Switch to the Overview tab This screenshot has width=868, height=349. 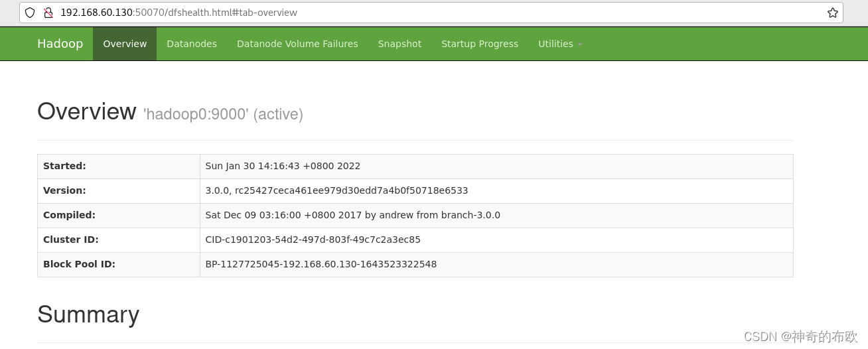tap(125, 44)
